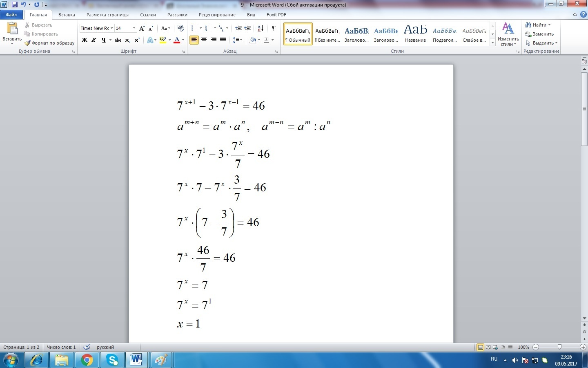Open the font size 14 dropdown
The height and width of the screenshot is (368, 588).
click(134, 28)
